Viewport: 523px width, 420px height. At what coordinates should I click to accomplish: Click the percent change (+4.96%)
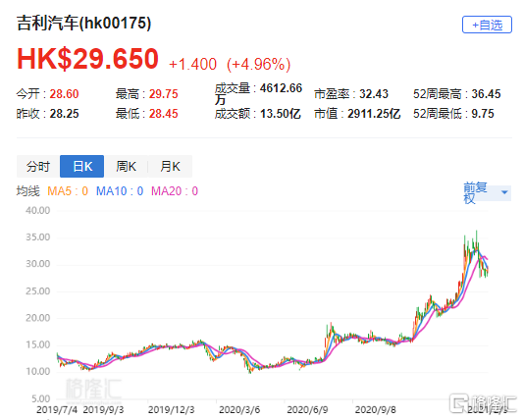(x=258, y=64)
